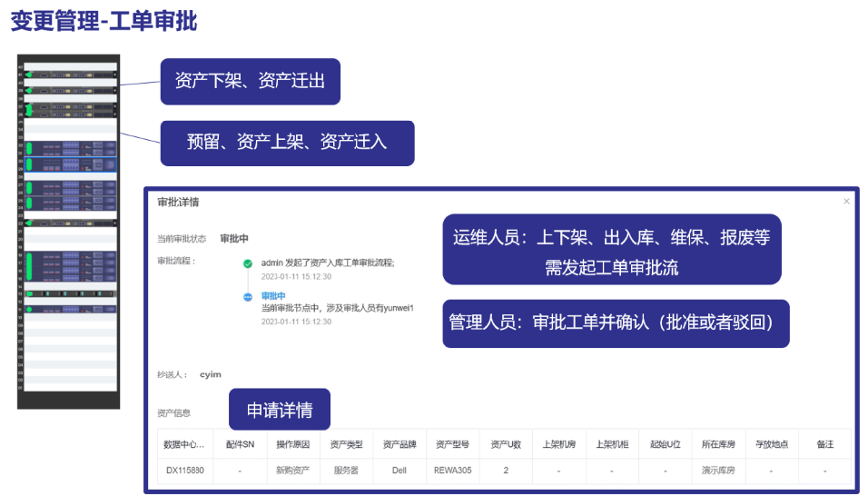
Task: Click the 操作原因 column header
Action: (x=293, y=444)
